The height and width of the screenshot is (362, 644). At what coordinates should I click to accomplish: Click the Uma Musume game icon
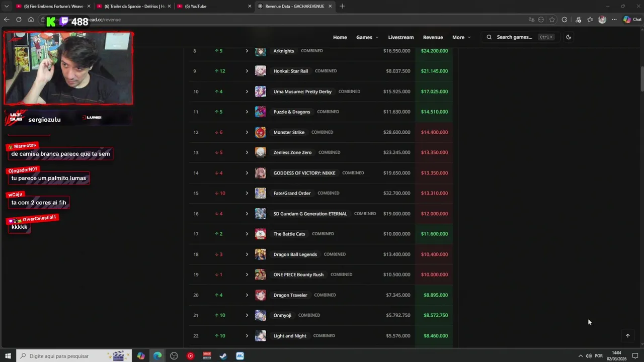(260, 92)
